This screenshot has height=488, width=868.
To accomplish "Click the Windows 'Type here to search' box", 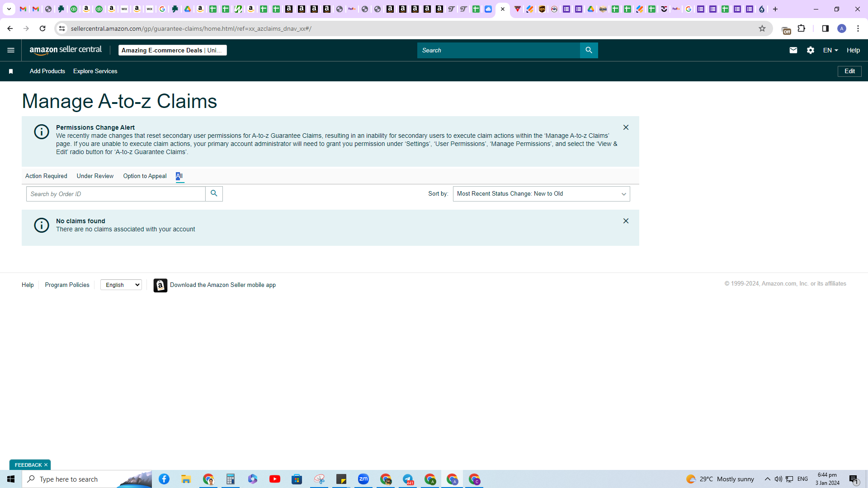I will click(87, 479).
